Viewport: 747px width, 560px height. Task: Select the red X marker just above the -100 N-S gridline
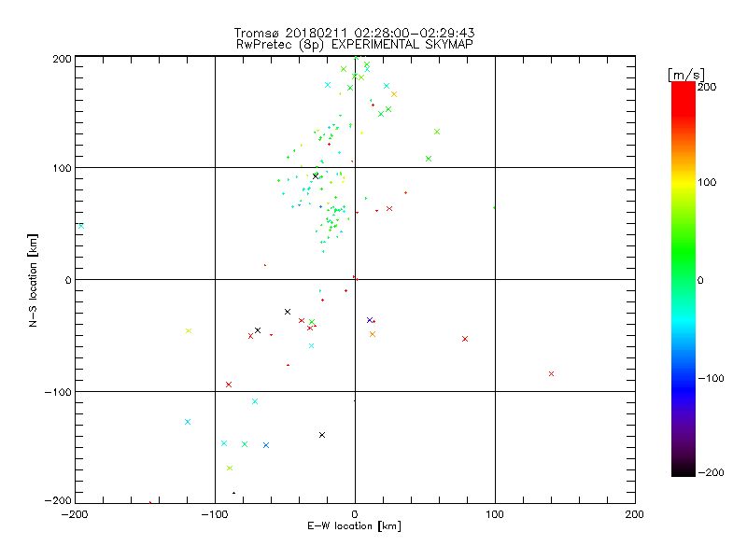pos(229,385)
